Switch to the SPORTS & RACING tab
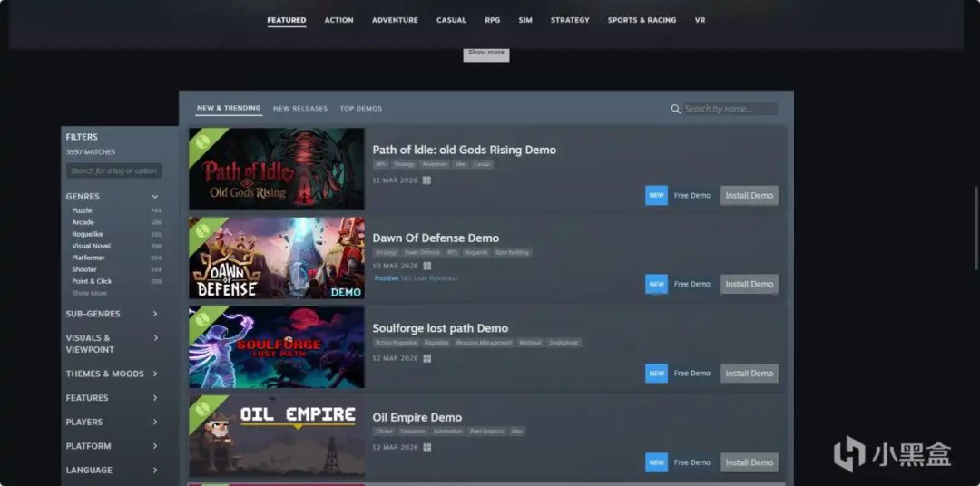 [642, 20]
